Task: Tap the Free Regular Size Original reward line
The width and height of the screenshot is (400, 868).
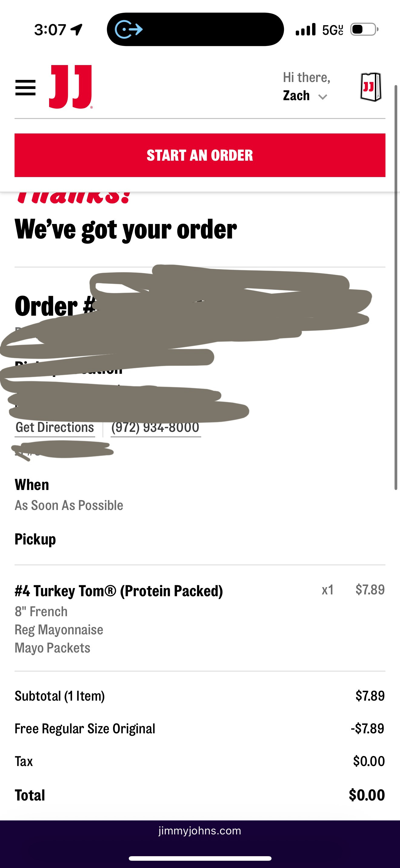Action: pyautogui.click(x=85, y=728)
